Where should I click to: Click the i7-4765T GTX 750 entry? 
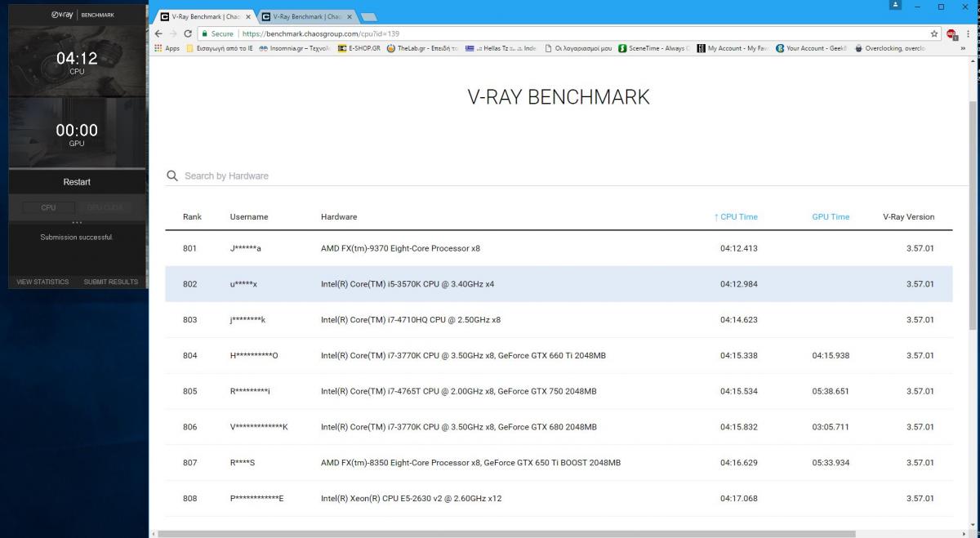click(458, 391)
